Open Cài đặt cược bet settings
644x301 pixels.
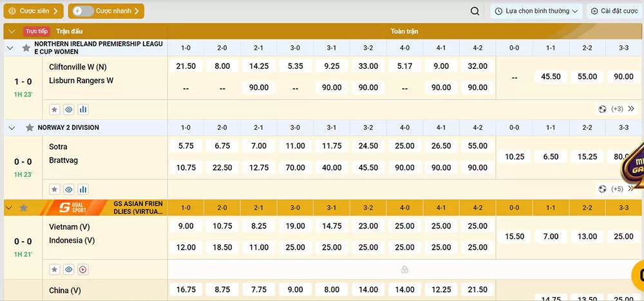[614, 11]
